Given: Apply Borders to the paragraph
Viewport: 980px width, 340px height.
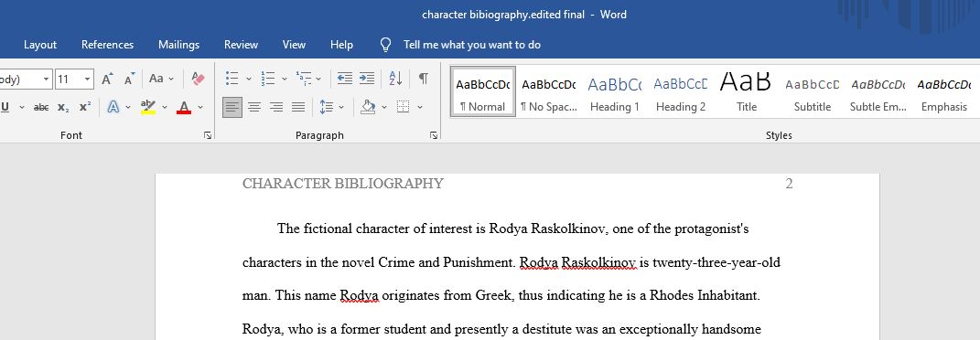Looking at the screenshot, I should click(404, 107).
